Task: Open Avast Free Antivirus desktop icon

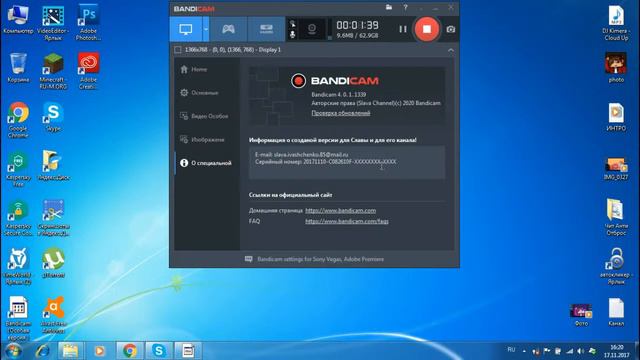Action: (x=53, y=315)
